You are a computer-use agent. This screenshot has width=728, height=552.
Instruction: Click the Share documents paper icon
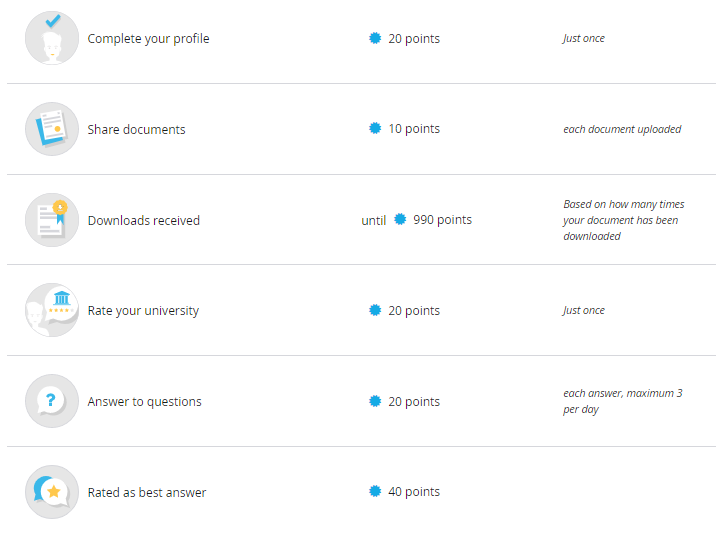click(52, 129)
